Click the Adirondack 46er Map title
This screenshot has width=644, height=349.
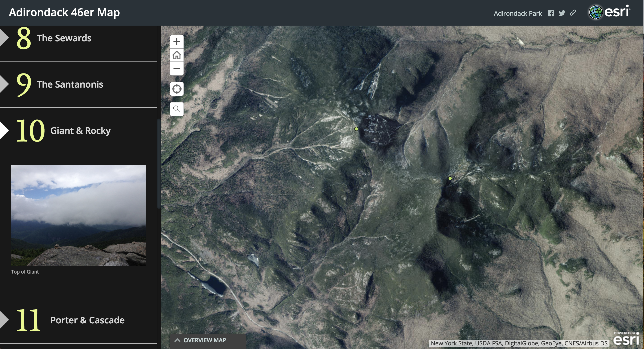[x=64, y=12]
